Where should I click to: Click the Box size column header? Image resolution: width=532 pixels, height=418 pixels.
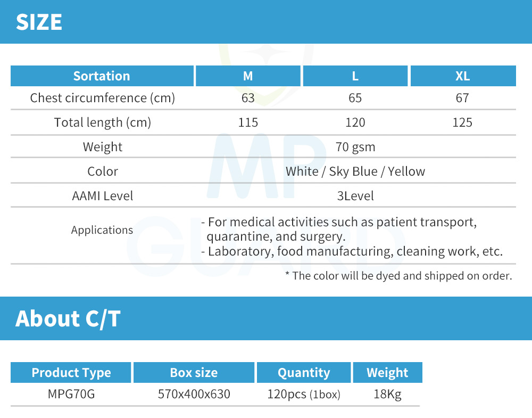tap(194, 373)
